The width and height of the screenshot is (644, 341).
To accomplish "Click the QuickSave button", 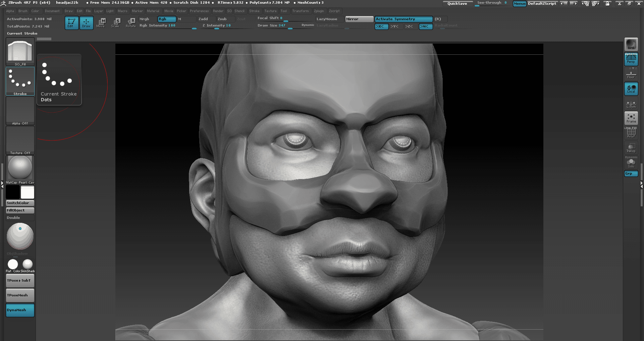I will click(458, 3).
